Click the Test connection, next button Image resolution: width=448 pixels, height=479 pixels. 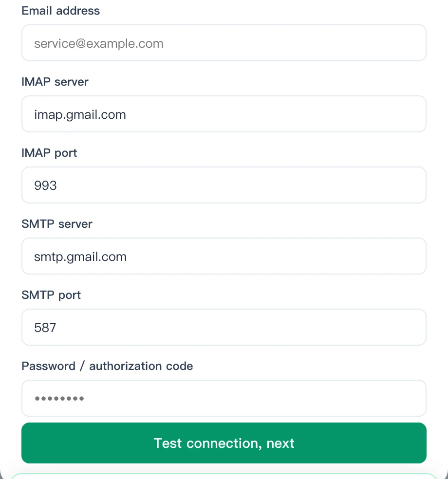[x=224, y=443]
